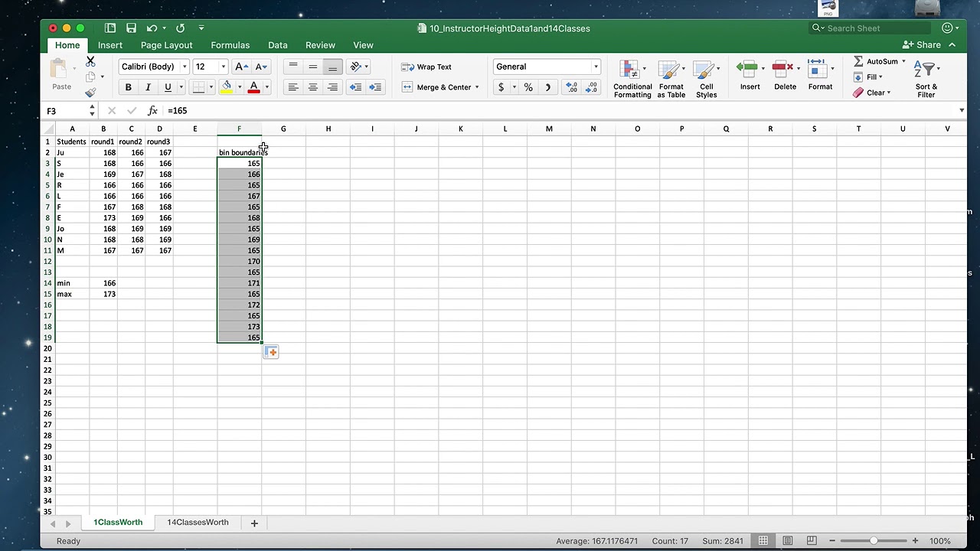980x551 pixels.
Task: Adjust the zoom slider in status bar
Action: (x=874, y=541)
